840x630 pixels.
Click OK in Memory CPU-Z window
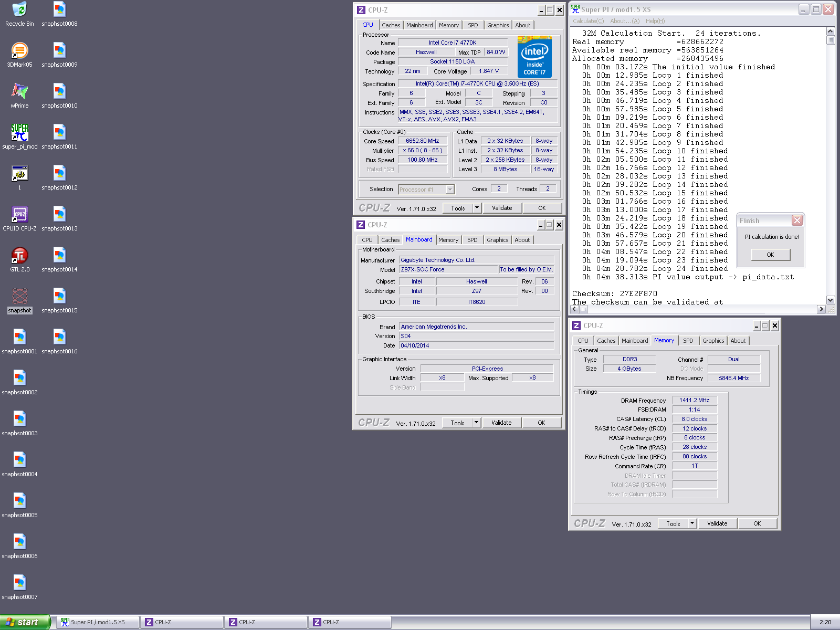757,523
